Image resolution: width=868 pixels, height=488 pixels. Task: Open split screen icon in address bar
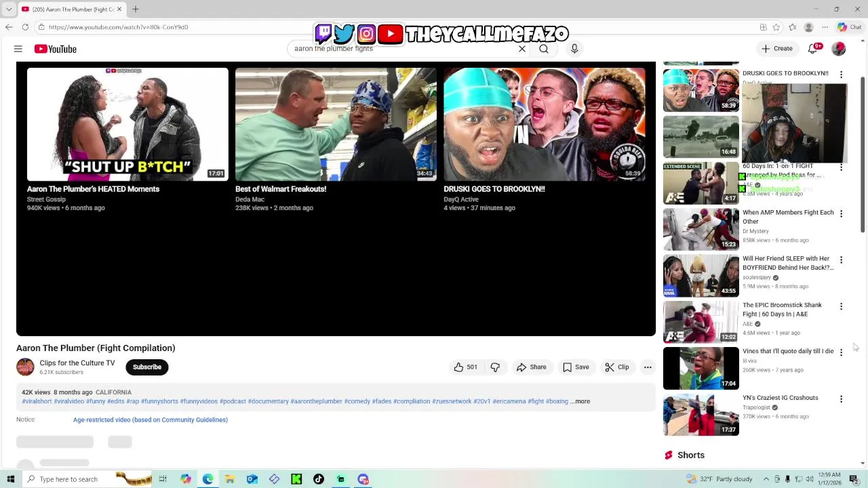[763, 27]
